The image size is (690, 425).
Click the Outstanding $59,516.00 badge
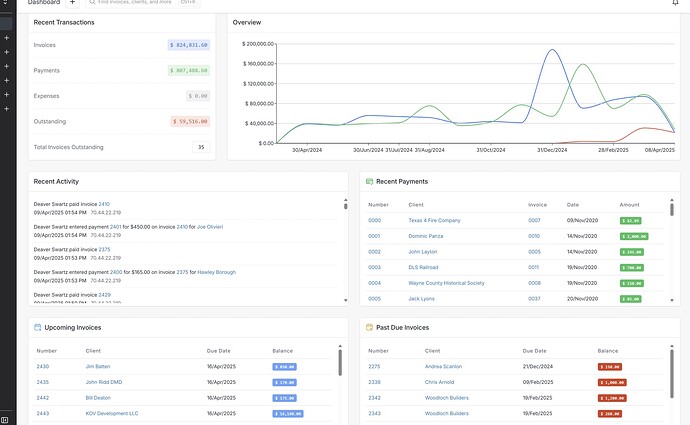tap(190, 121)
